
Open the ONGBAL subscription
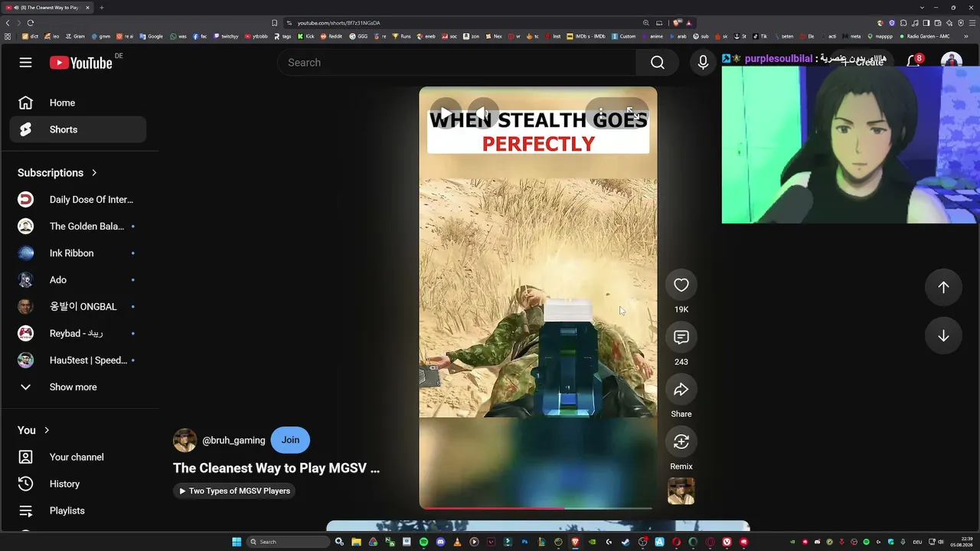click(x=78, y=307)
